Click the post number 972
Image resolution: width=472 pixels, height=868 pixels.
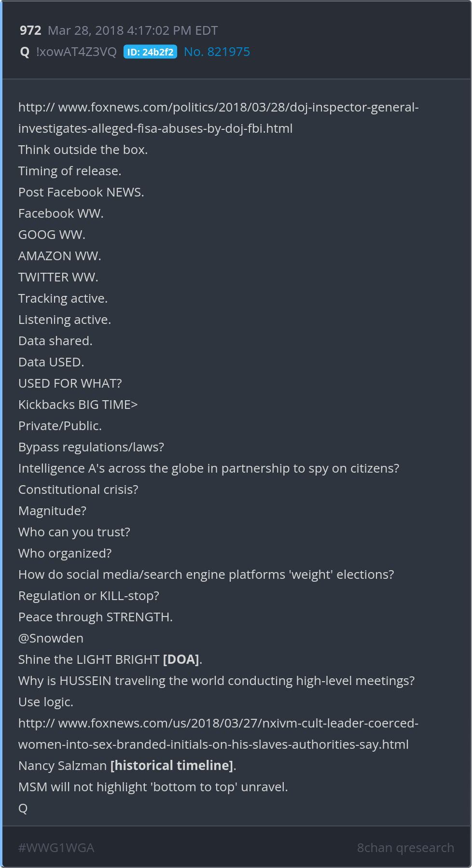30,31
